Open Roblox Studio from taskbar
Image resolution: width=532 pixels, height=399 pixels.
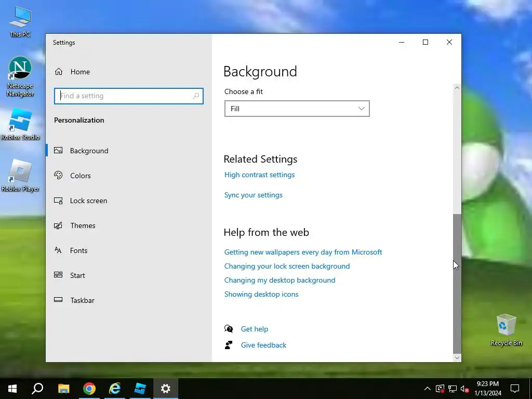(140, 389)
